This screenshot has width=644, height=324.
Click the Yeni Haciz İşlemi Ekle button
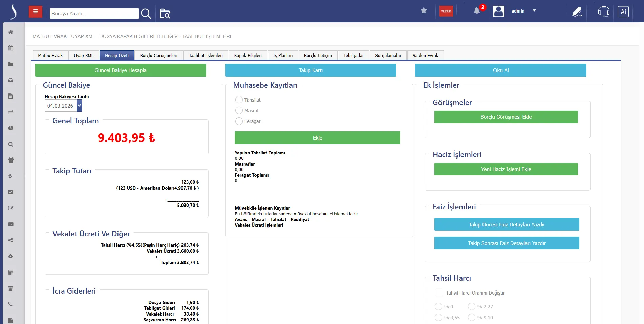click(506, 169)
